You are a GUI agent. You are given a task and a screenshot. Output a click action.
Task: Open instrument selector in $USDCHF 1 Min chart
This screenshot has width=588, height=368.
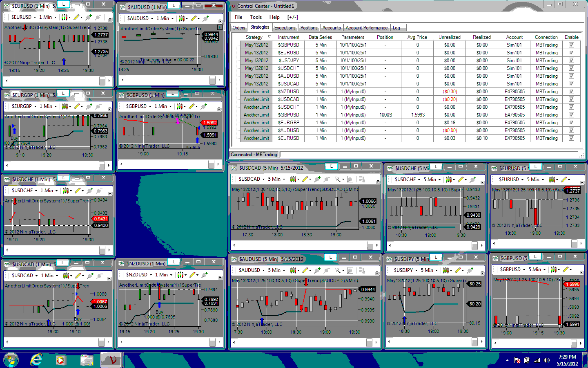coord(24,191)
